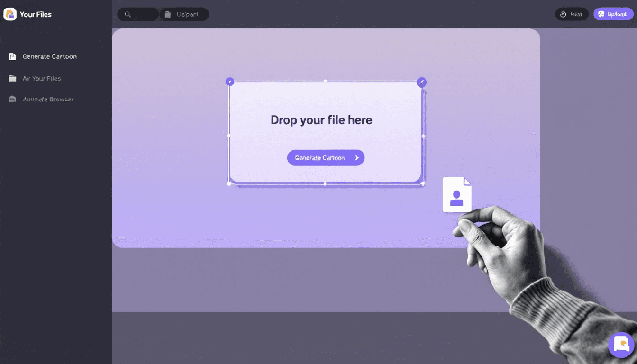Open the folder icon next to Your Files entry

pyautogui.click(x=12, y=78)
